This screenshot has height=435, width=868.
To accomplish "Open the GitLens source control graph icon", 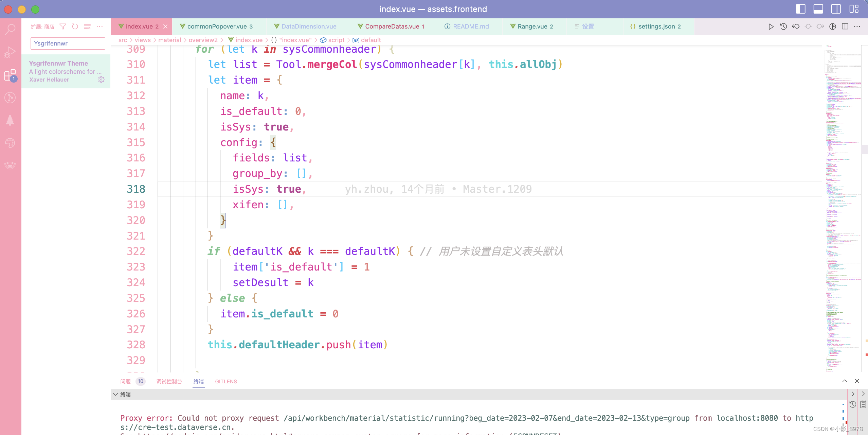I will (x=10, y=98).
